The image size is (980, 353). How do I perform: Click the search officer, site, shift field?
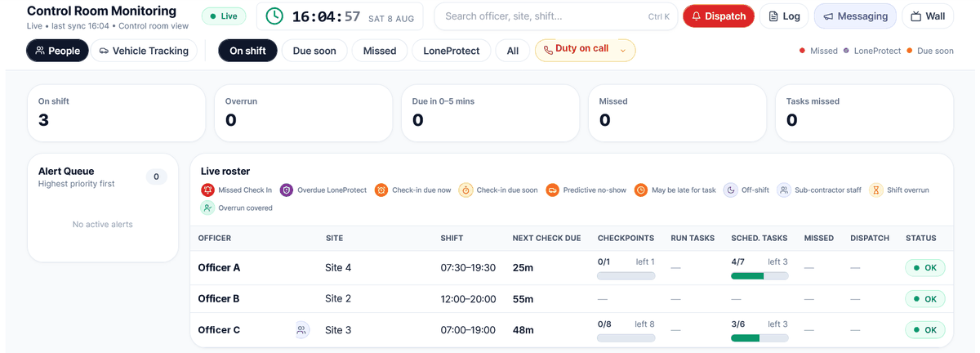tap(556, 16)
